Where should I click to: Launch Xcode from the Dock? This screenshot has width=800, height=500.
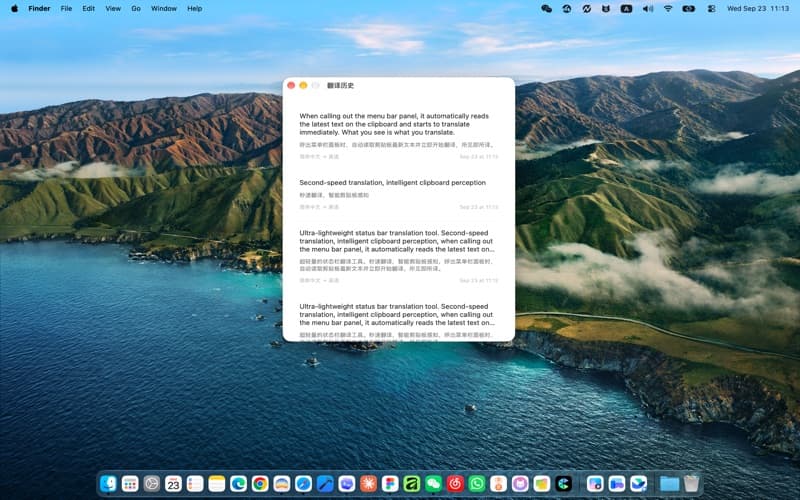(x=325, y=483)
